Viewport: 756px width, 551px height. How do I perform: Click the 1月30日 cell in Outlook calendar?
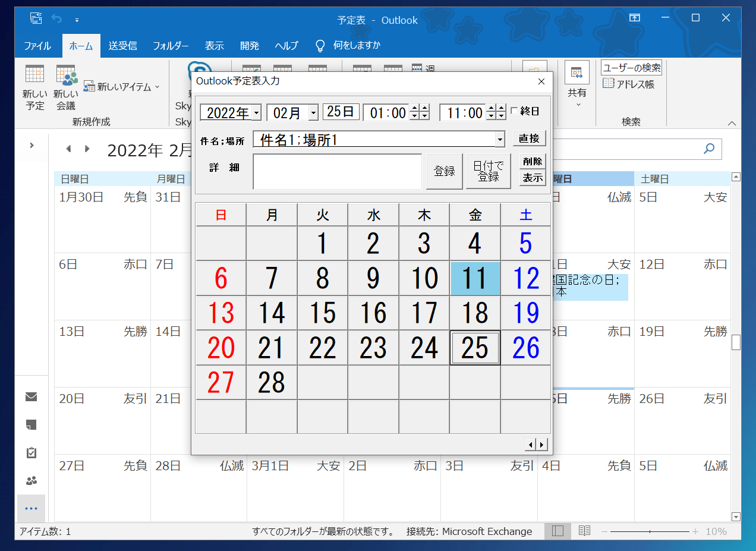coord(102,219)
